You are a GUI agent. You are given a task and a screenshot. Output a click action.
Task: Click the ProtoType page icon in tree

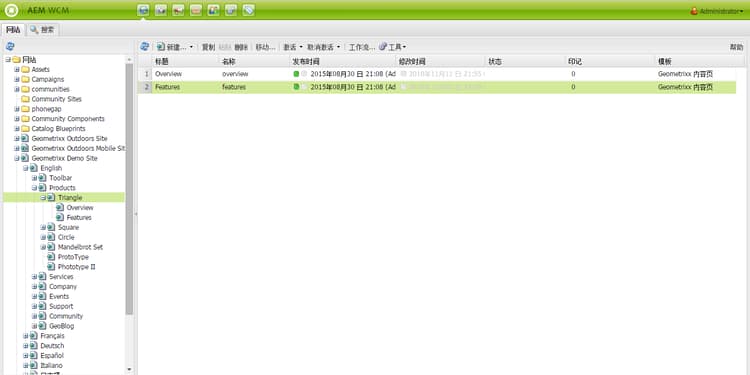coord(51,257)
